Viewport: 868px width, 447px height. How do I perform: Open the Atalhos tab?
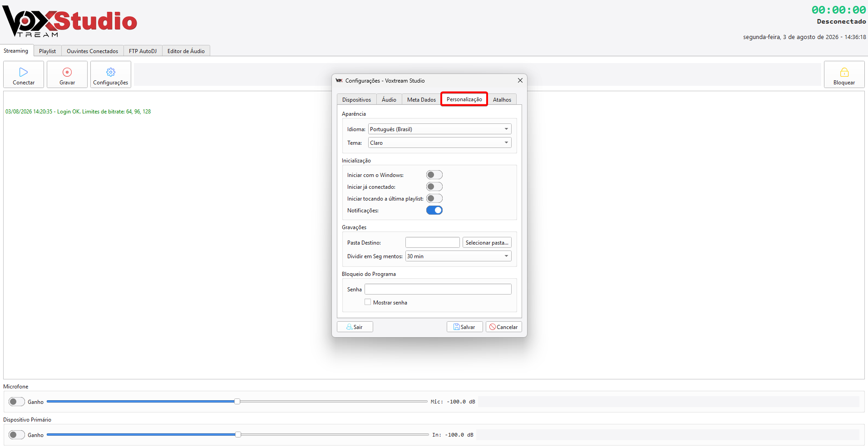[502, 99]
